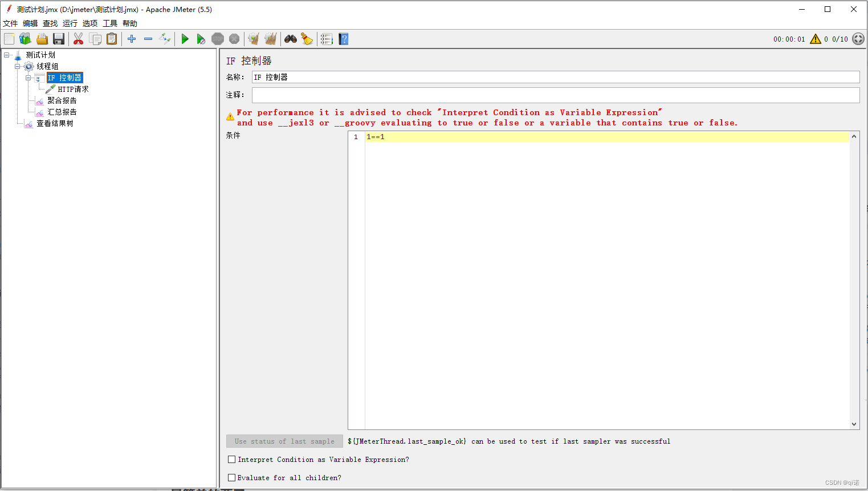Select IF 控制器 tree item
Screen dimensions: 868x491
click(x=64, y=78)
